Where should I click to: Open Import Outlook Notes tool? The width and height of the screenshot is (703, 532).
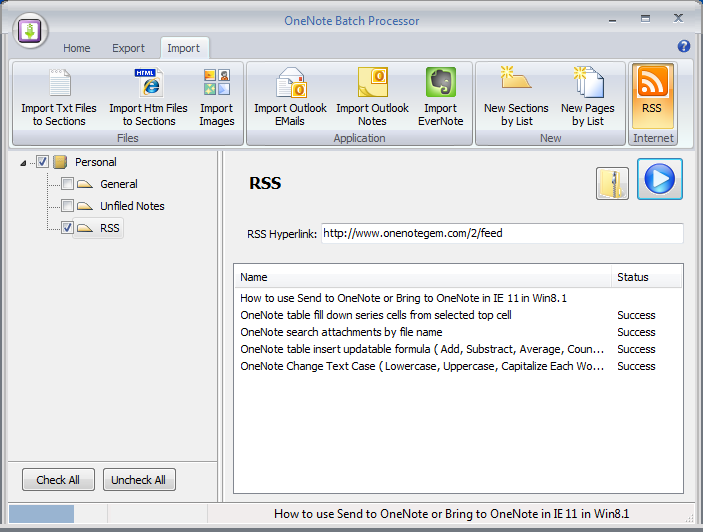(x=372, y=97)
